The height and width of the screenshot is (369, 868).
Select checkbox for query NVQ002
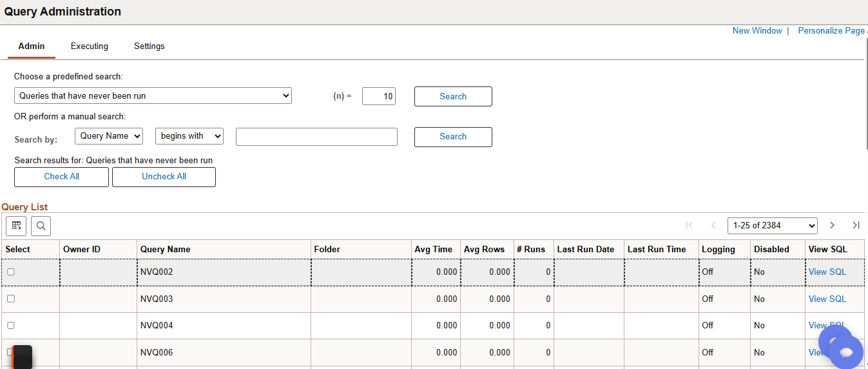[11, 272]
